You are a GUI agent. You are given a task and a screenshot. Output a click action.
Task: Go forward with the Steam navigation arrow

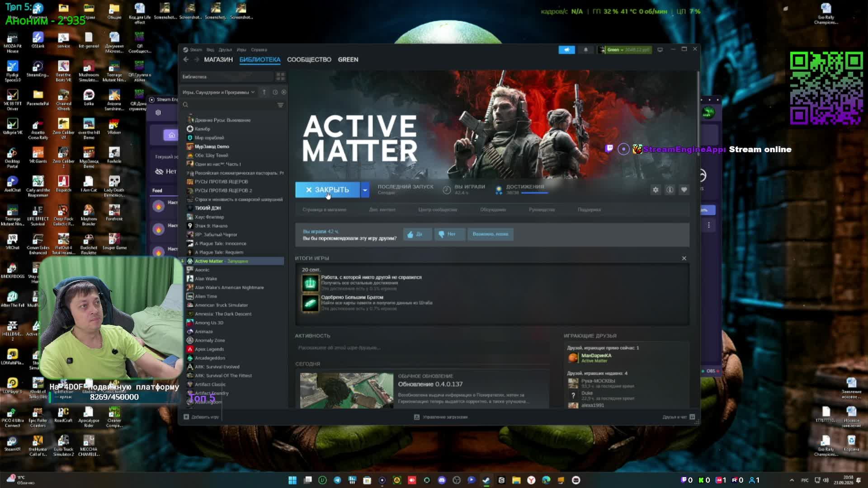coord(196,60)
